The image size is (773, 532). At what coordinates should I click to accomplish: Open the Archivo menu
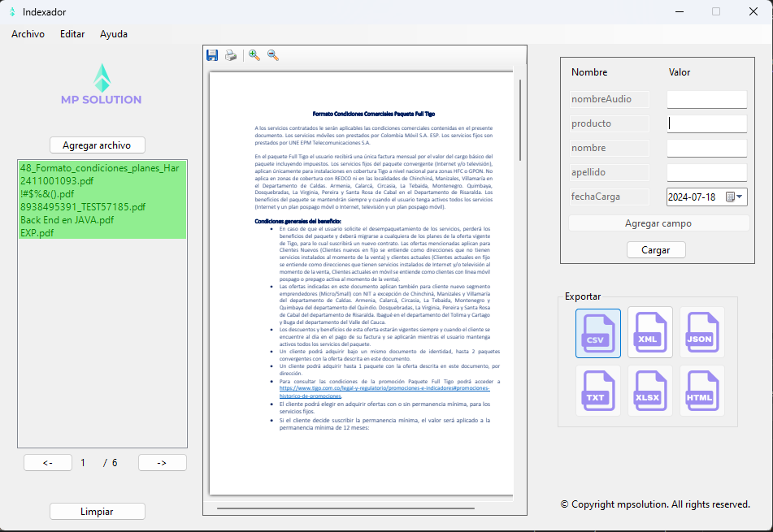tap(28, 33)
